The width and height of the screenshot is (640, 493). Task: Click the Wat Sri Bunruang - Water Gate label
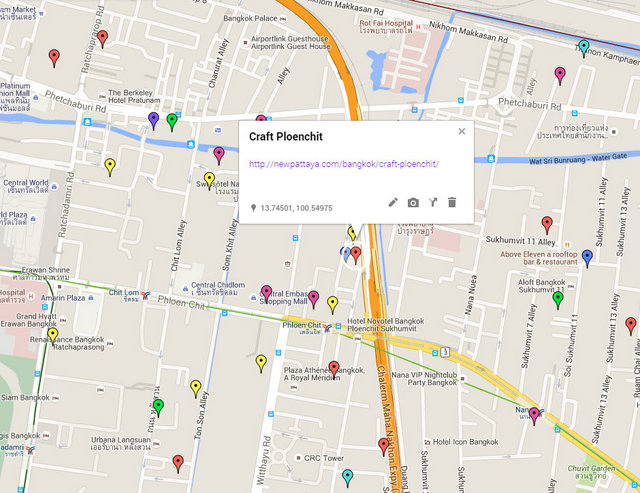578,159
